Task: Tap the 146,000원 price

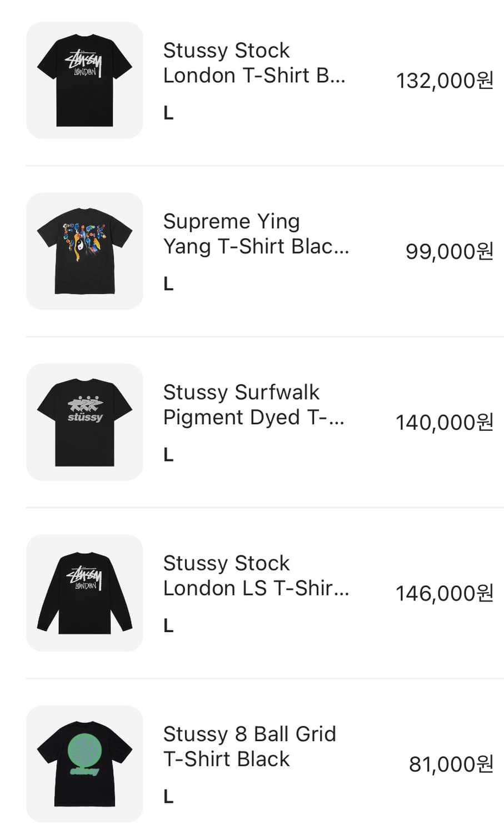Action: click(x=445, y=593)
